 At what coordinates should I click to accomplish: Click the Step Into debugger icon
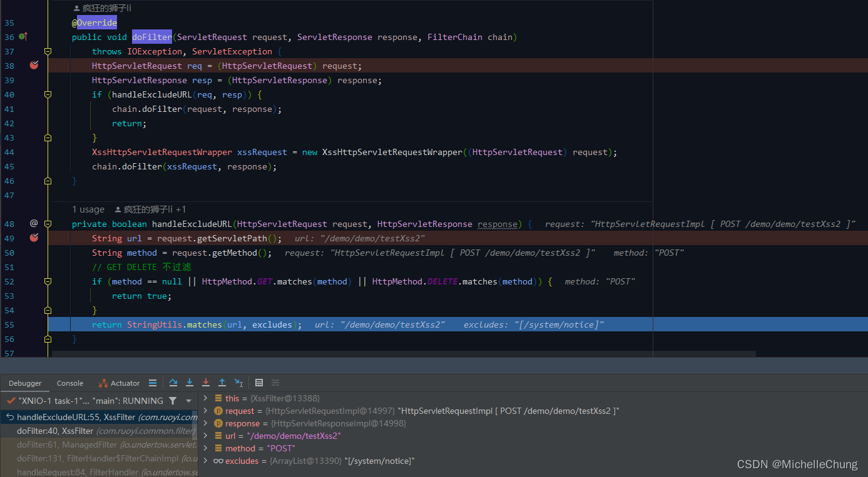[190, 383]
